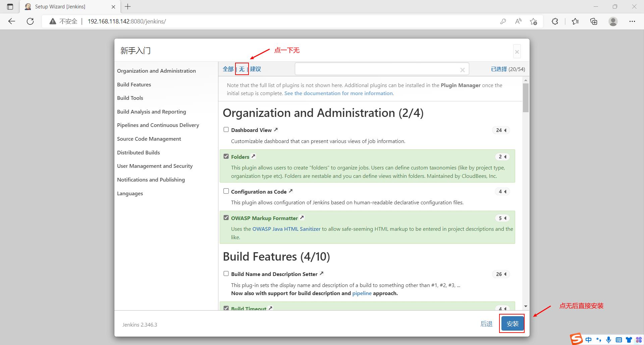This screenshot has height=345, width=644.
Task: Open Build Name Setter external link icon
Action: click(x=321, y=273)
